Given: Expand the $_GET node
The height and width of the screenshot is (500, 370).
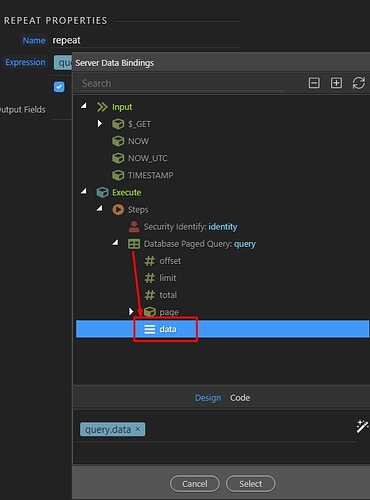Looking at the screenshot, I should click(x=100, y=124).
